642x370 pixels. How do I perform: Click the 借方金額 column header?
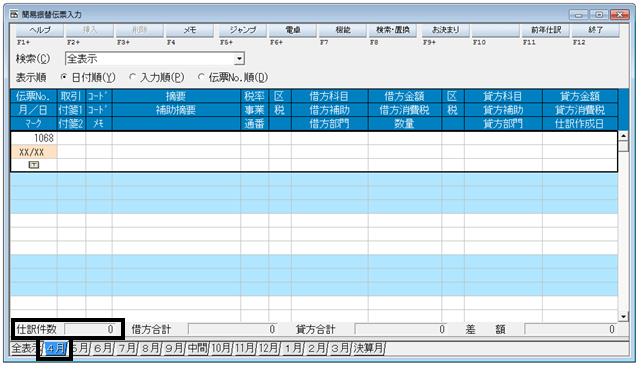pyautogui.click(x=405, y=96)
